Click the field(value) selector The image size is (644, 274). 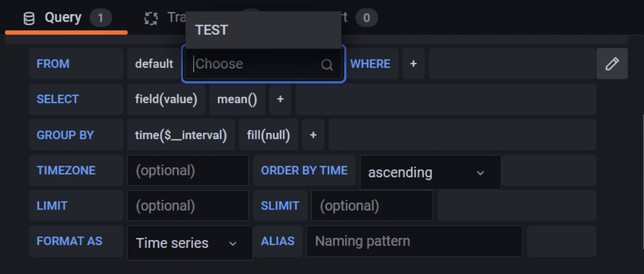coord(166,99)
